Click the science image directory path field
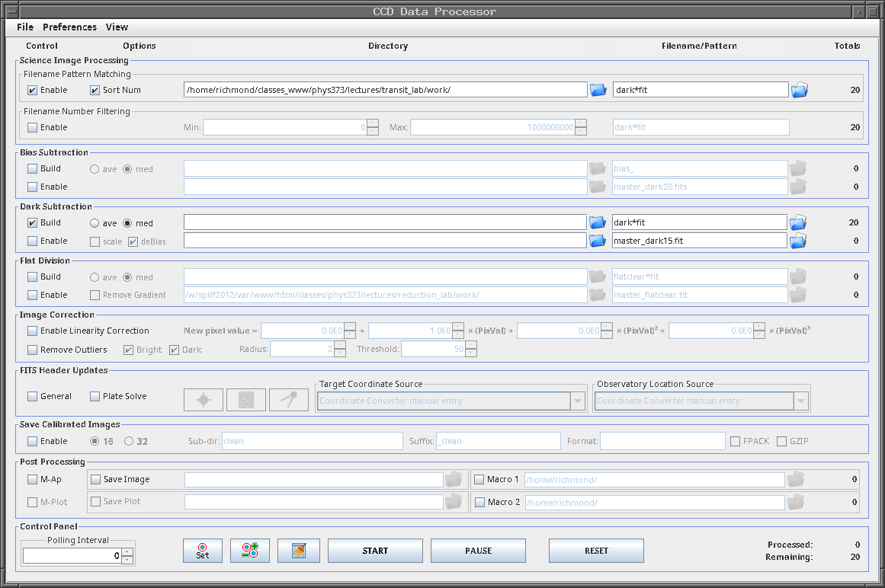The image size is (885, 588). pos(385,90)
